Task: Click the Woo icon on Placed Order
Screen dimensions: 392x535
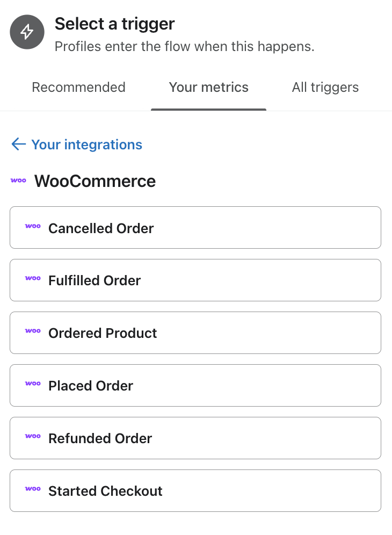Action: coord(33,384)
